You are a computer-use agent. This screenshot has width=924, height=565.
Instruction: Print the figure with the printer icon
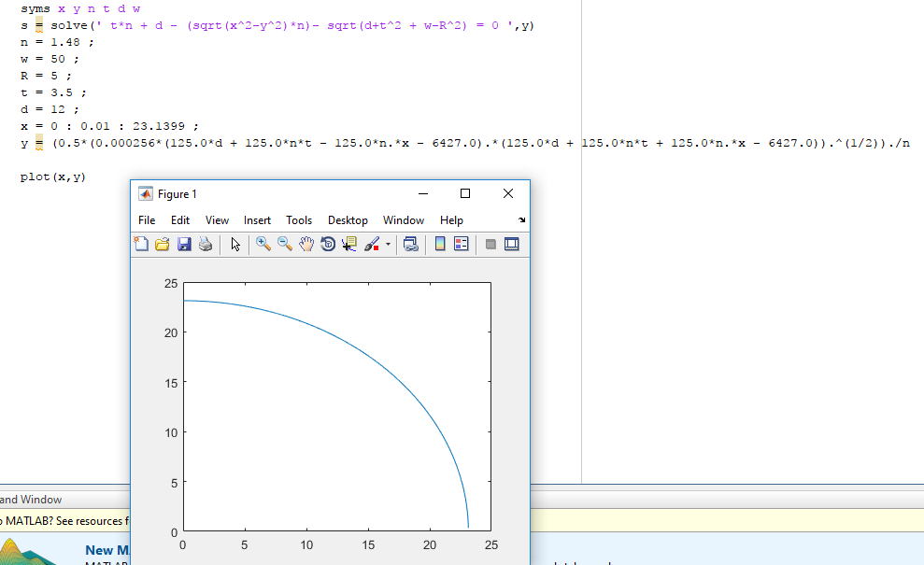[x=205, y=245]
